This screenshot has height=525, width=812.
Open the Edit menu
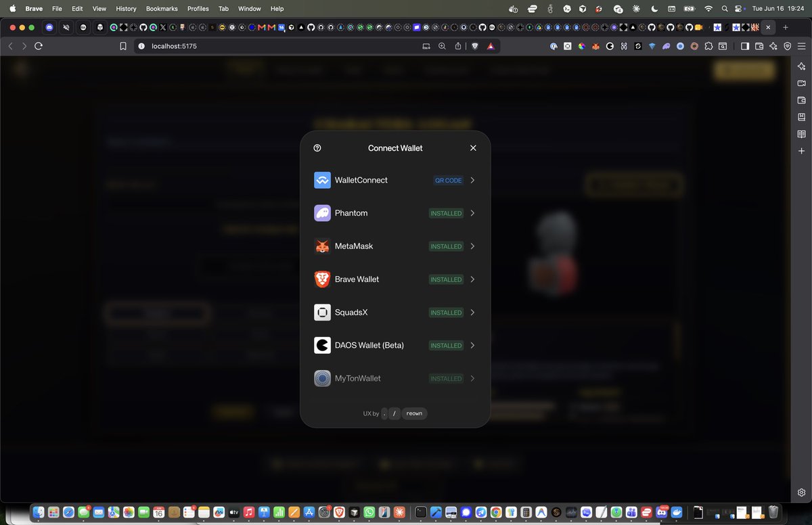tap(77, 9)
